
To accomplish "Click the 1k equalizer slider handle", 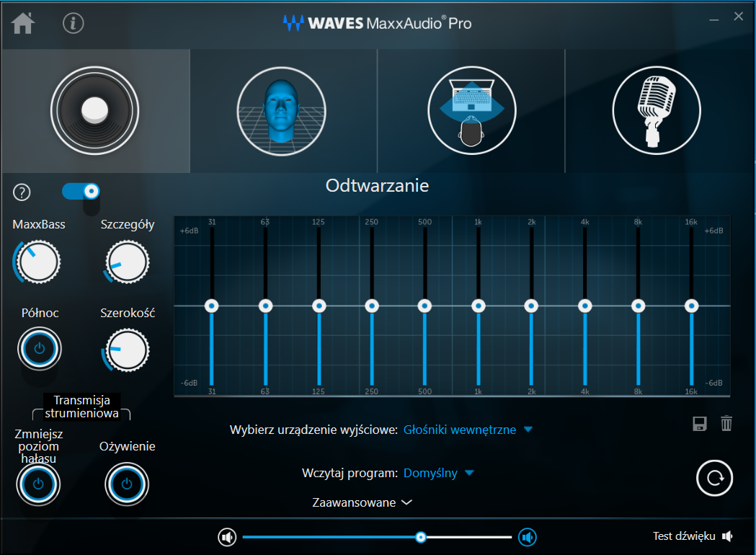I will coord(479,306).
